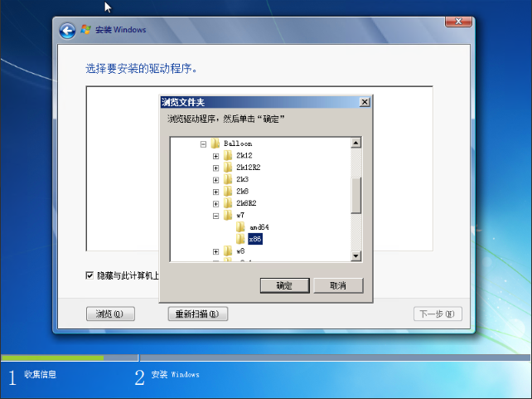Cancel with the 取消 button

point(338,285)
